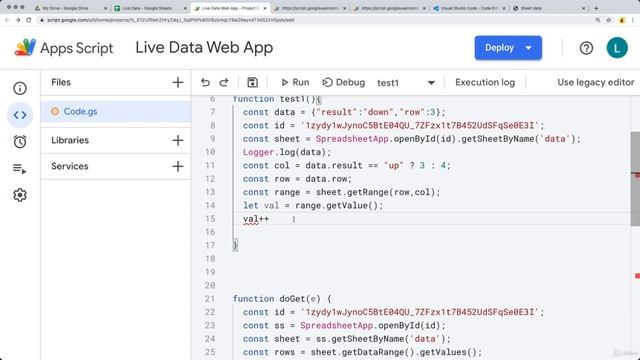Save project with the floppy disk icon
640x360 pixels.
(x=252, y=82)
